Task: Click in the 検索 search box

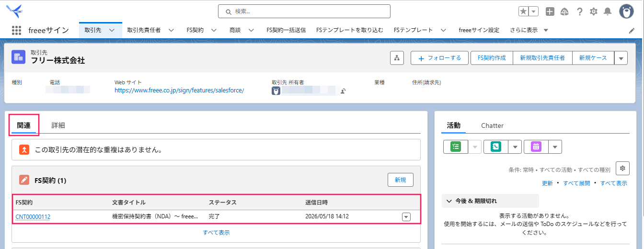Action: tap(304, 11)
